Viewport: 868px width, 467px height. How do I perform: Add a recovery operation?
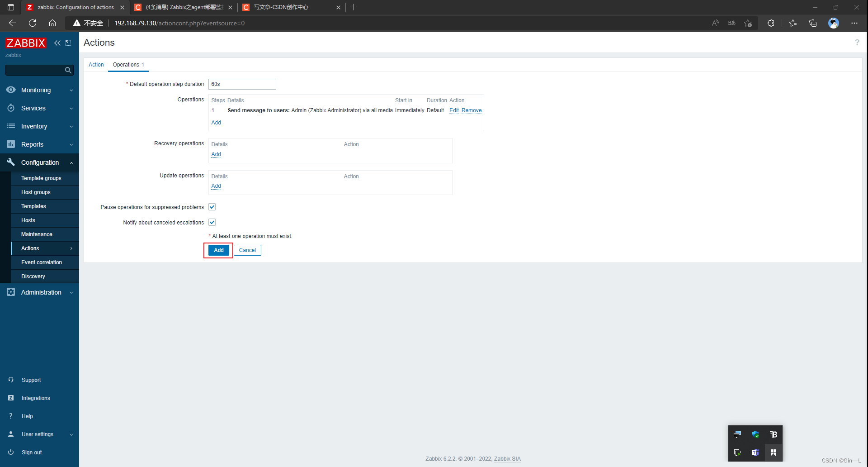216,154
